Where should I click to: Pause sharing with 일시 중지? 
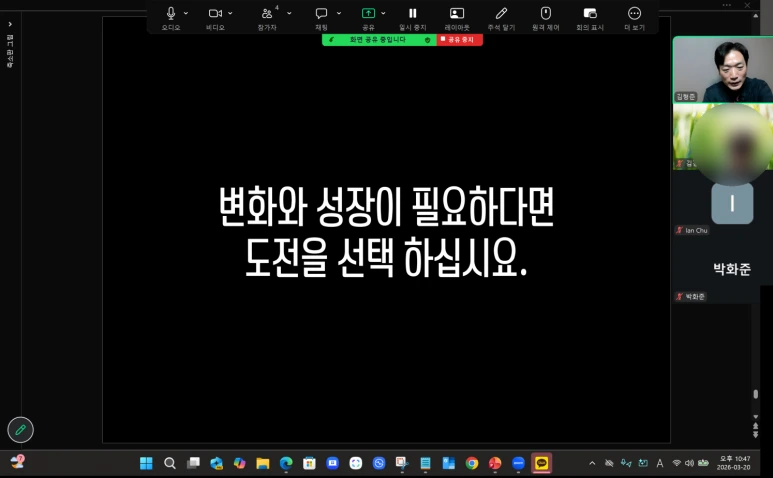[x=413, y=18]
